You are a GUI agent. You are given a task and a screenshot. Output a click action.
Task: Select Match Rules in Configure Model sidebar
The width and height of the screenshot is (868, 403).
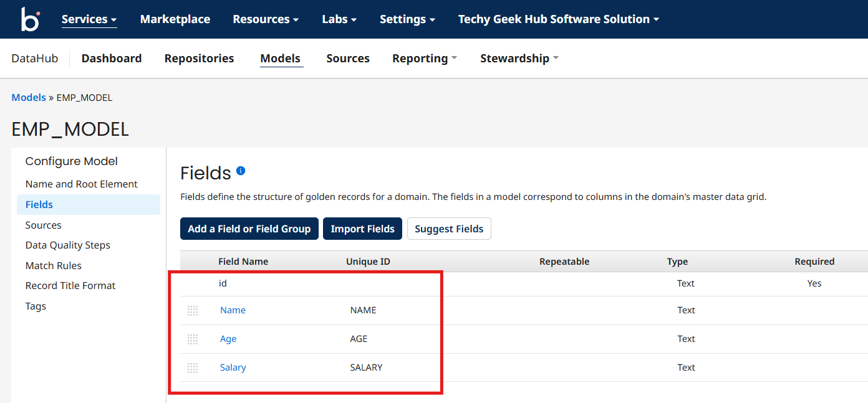(54, 265)
